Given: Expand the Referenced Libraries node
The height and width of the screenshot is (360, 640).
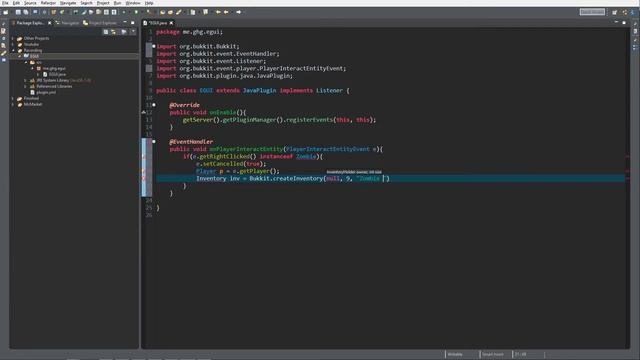Looking at the screenshot, I should (26, 87).
